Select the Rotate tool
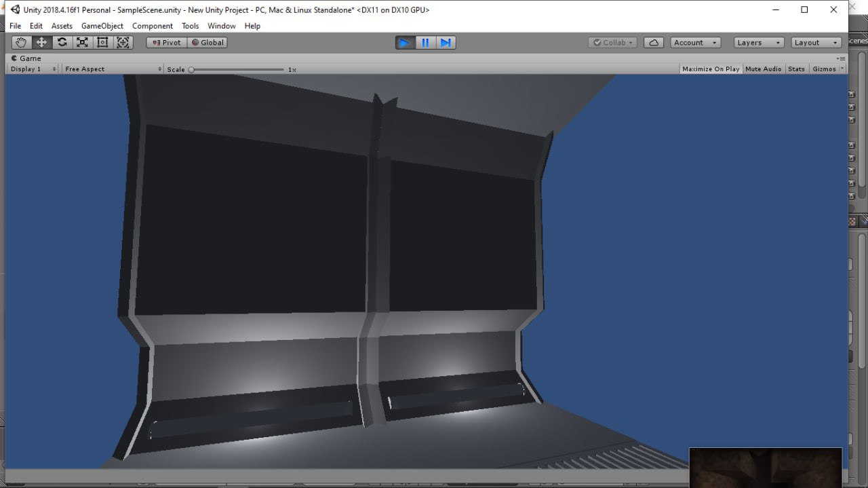The height and width of the screenshot is (488, 868). [62, 42]
